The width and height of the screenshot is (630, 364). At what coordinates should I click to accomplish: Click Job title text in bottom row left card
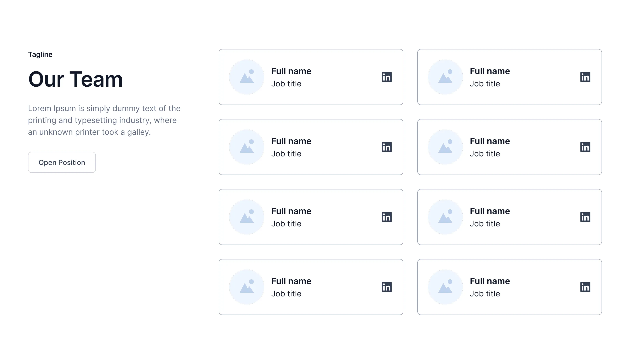point(286,294)
